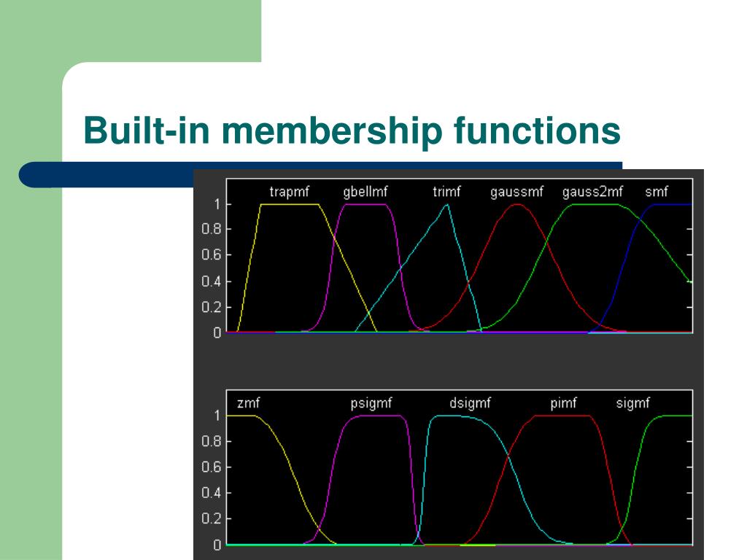
Task: Click the '0.6' y-axis value on the bottom plot
Action: click(212, 467)
